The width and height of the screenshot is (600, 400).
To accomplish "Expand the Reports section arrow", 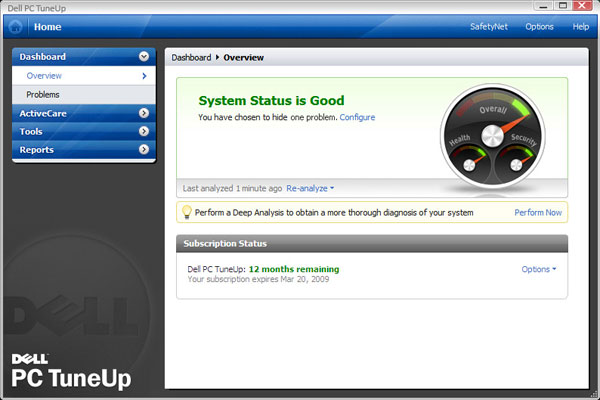I will pos(144,149).
